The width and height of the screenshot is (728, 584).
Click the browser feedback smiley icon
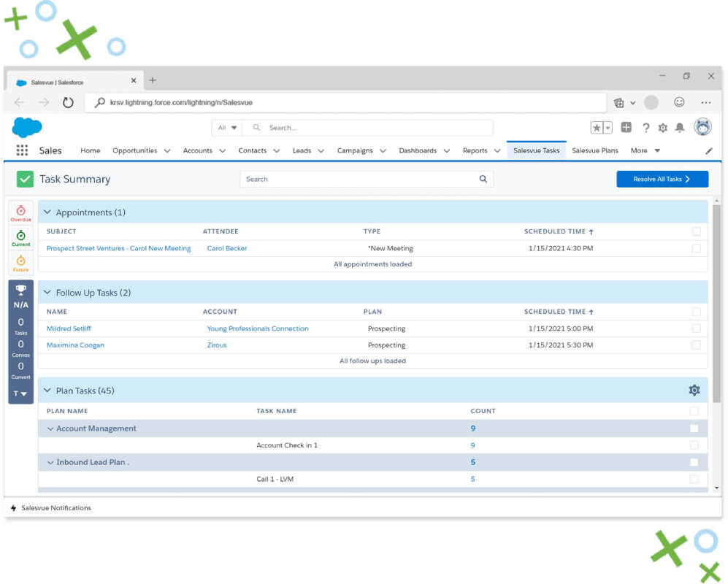pos(679,102)
